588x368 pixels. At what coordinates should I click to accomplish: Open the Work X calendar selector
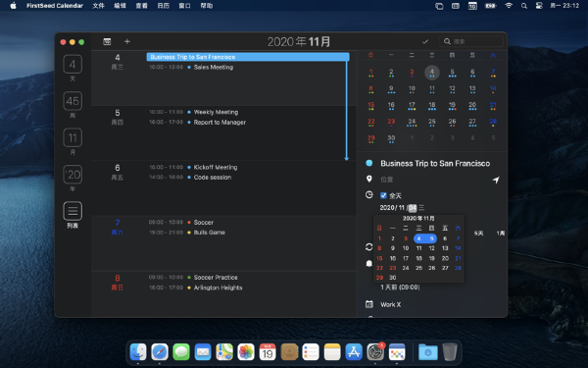tap(390, 304)
